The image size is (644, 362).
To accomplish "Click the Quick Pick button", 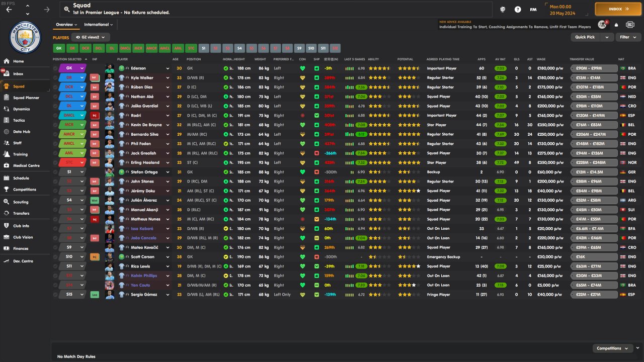I will tap(586, 37).
